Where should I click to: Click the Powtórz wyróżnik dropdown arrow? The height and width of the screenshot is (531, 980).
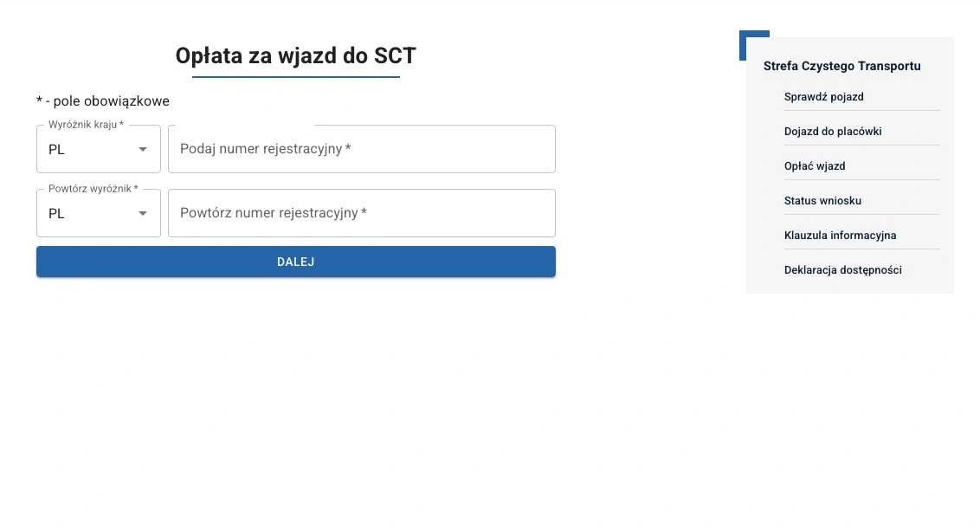pos(143,214)
